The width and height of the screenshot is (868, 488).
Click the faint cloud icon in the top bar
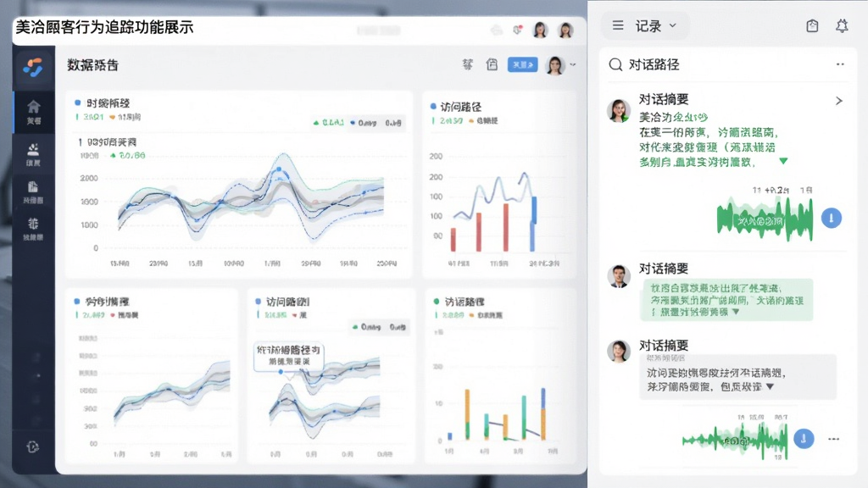click(x=497, y=30)
